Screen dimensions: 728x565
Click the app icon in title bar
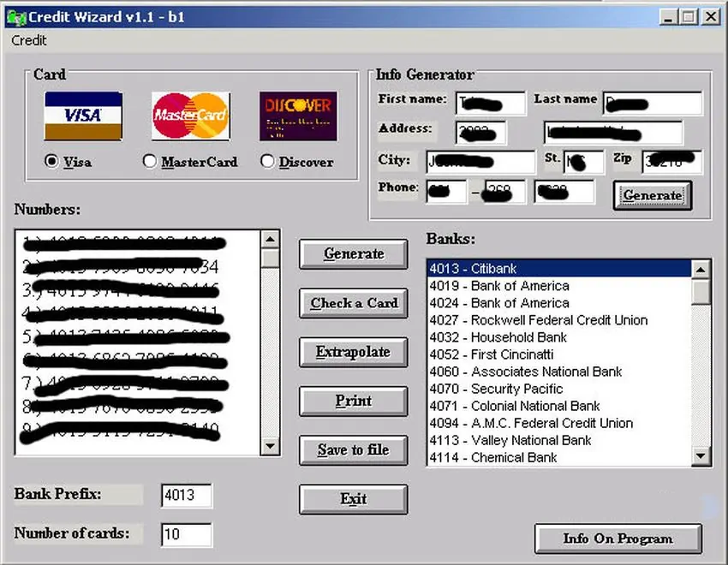16,16
